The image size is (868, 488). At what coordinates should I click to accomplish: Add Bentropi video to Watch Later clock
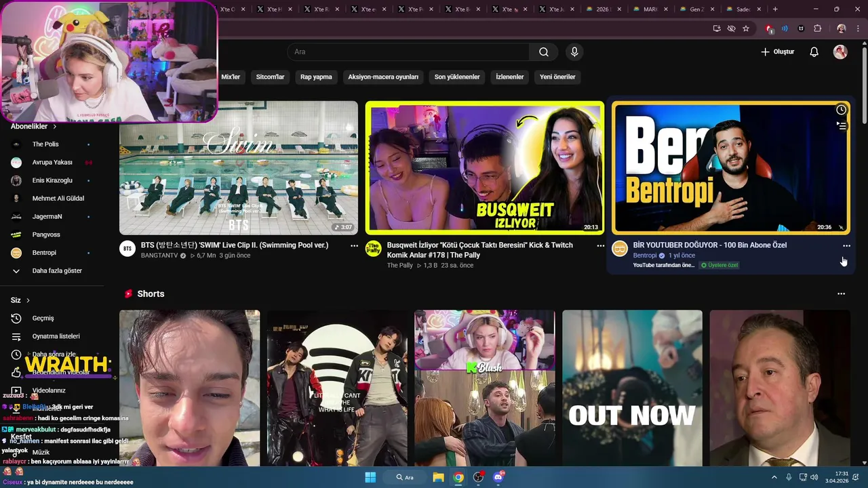coord(841,110)
